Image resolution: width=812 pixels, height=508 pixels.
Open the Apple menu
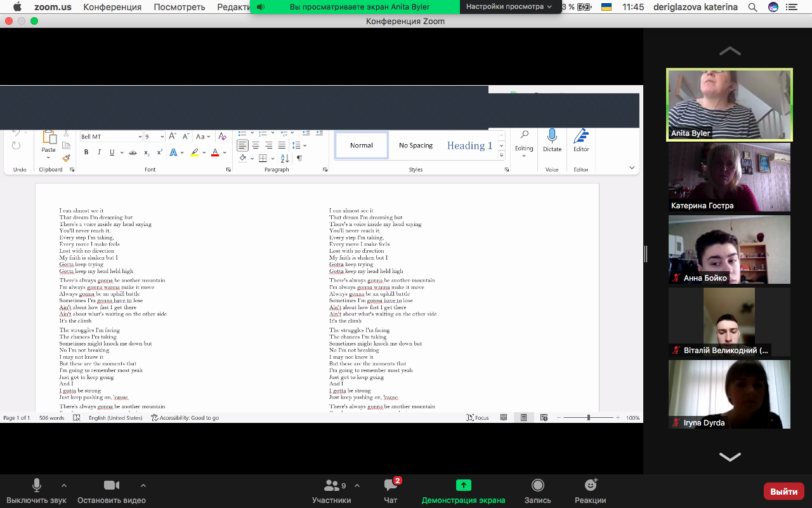click(x=17, y=7)
